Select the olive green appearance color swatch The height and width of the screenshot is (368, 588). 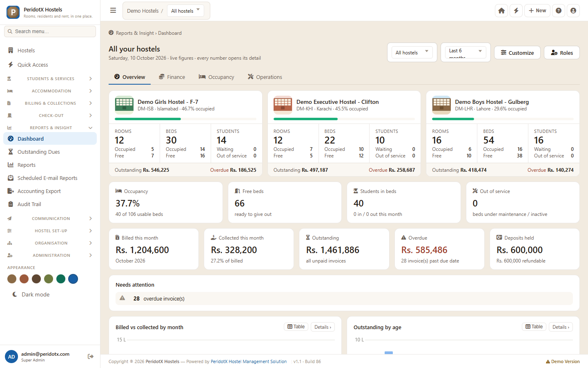(49, 279)
